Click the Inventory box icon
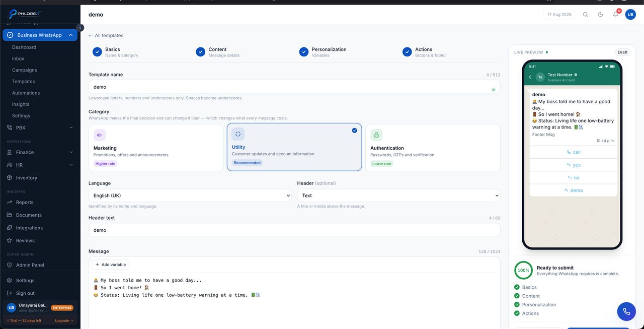 10,178
